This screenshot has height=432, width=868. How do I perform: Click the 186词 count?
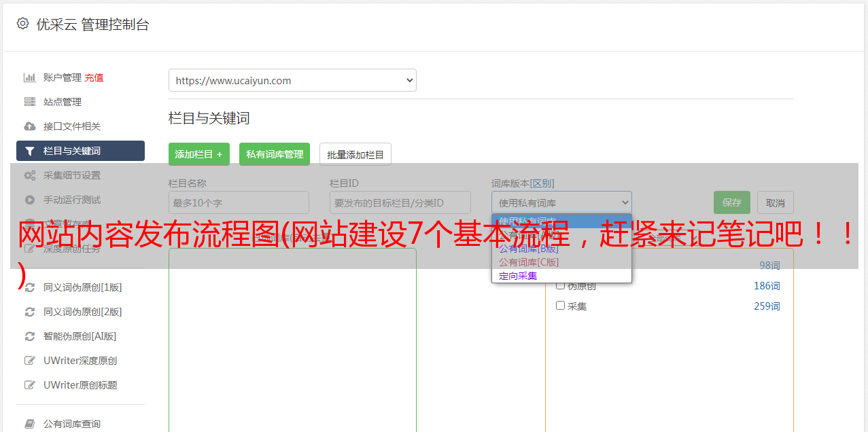pos(767,286)
